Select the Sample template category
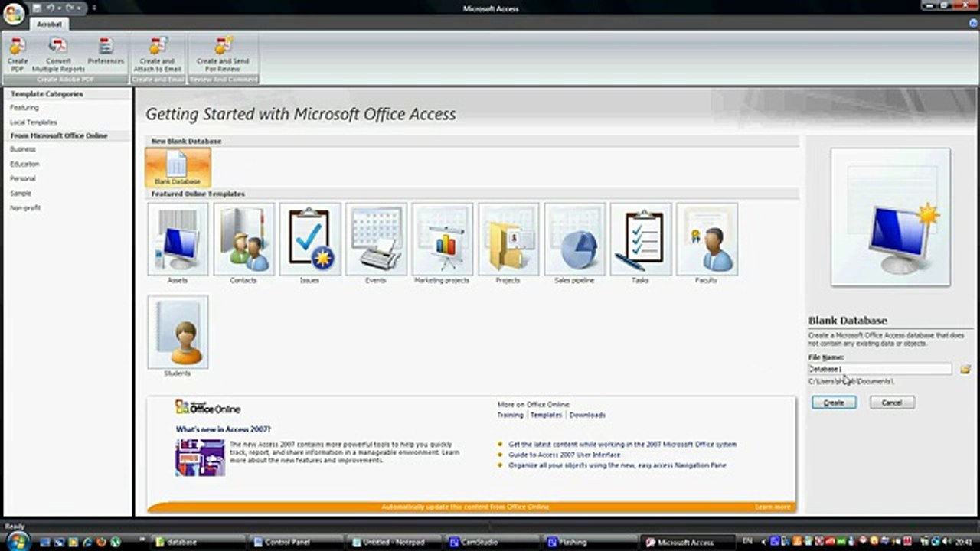 (21, 194)
